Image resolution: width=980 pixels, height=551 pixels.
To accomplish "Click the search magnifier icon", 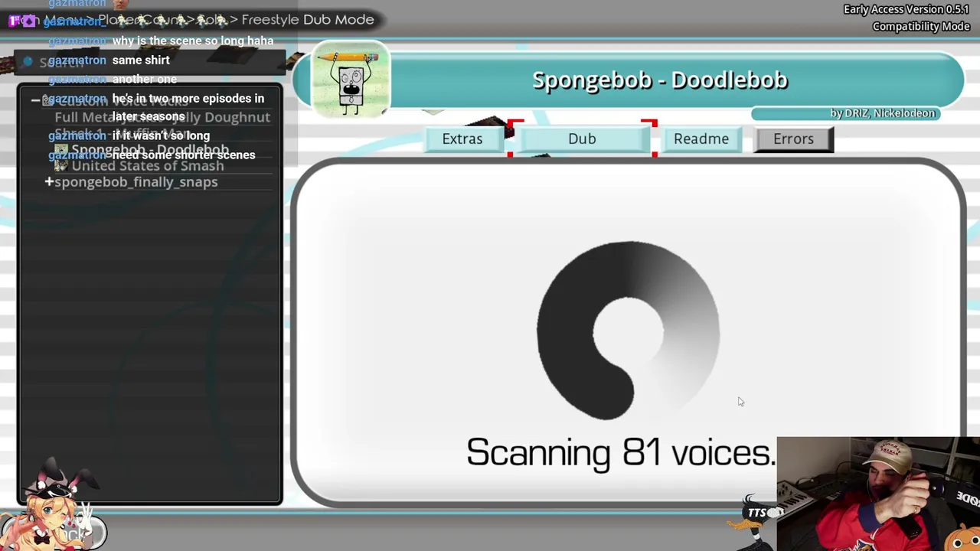I will (28, 61).
